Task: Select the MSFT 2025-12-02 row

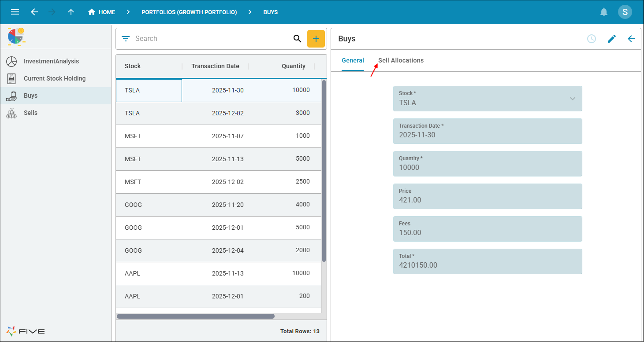Action: click(x=219, y=182)
